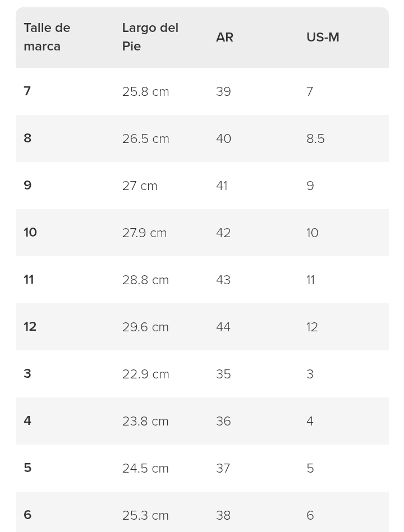Viewport: 404px width, 532px height.
Task: Click the AR column header
Action: (x=224, y=37)
